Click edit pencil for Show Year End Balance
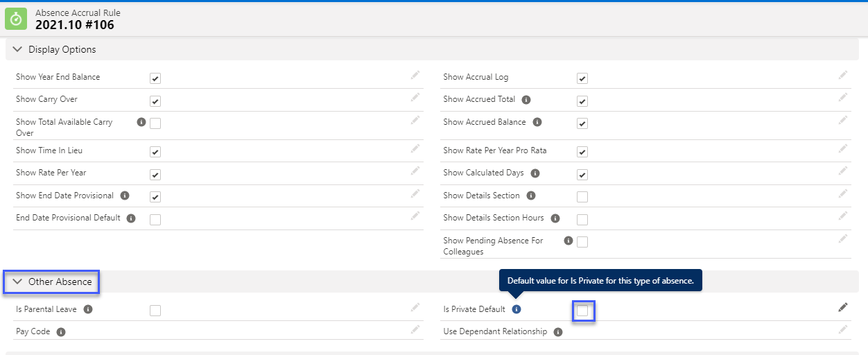The height and width of the screenshot is (355, 868). coord(415,75)
